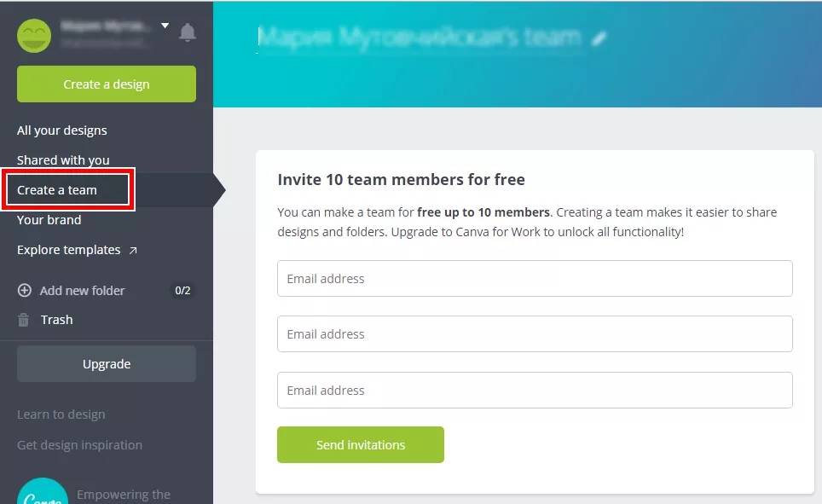Focus the third Email address field
The image size is (822, 504).
point(535,391)
